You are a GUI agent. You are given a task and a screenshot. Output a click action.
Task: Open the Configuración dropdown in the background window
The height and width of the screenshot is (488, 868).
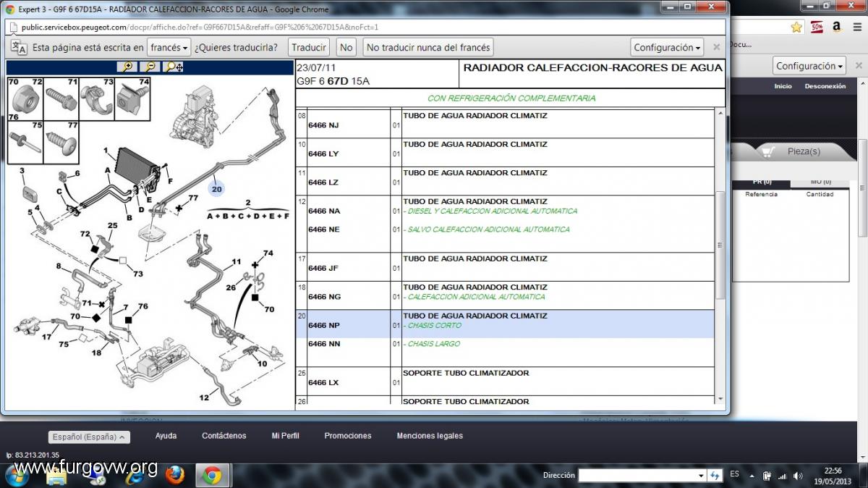[x=809, y=66]
